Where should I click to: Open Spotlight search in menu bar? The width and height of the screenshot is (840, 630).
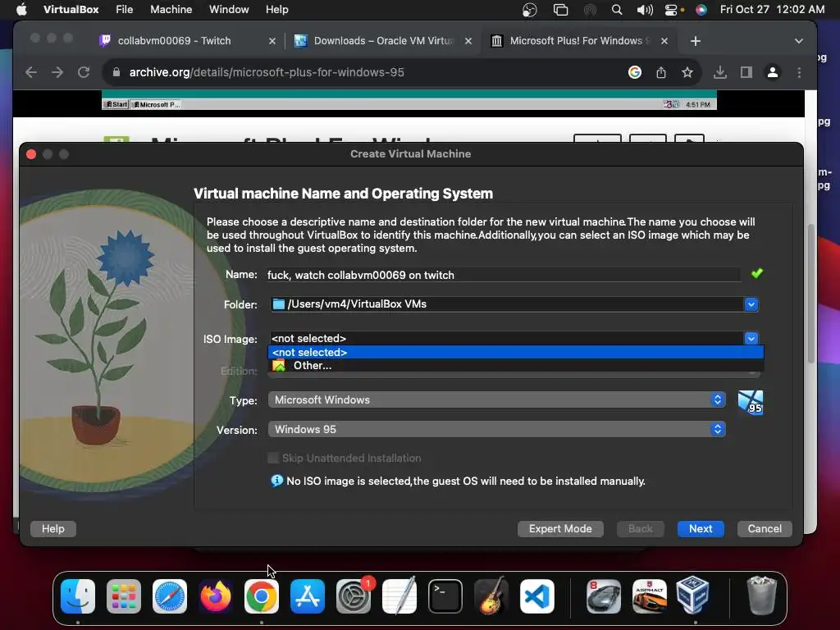[617, 9]
